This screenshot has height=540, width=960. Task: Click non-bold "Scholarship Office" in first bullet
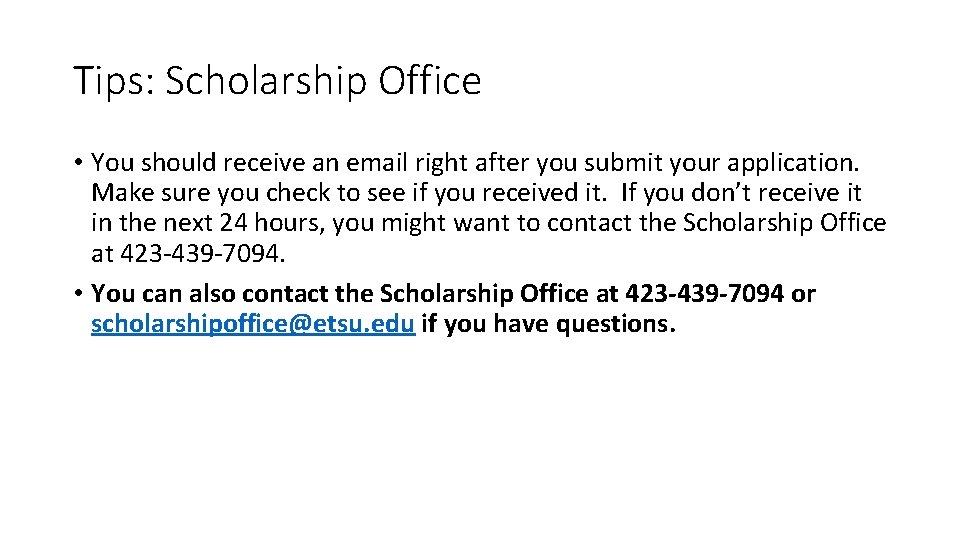coord(783,223)
